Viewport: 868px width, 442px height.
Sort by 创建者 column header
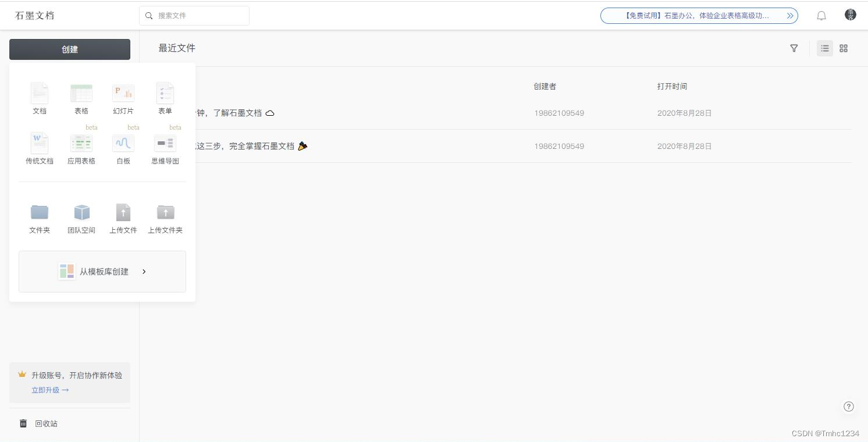point(545,86)
